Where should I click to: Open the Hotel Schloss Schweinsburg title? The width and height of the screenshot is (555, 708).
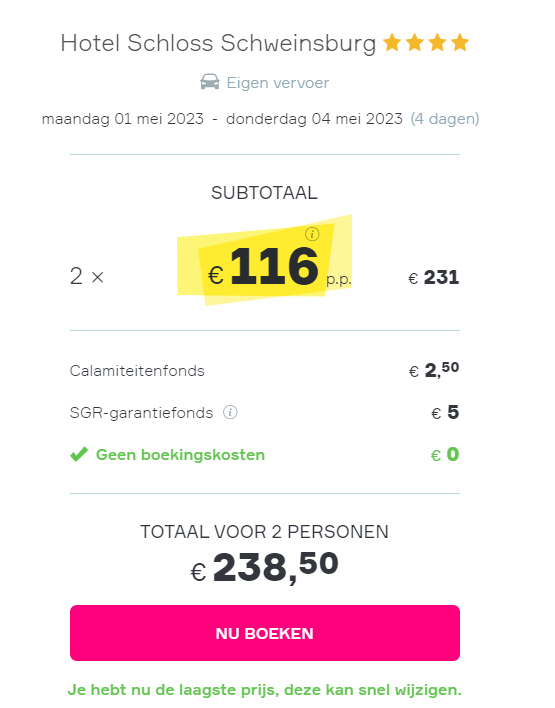[218, 44]
